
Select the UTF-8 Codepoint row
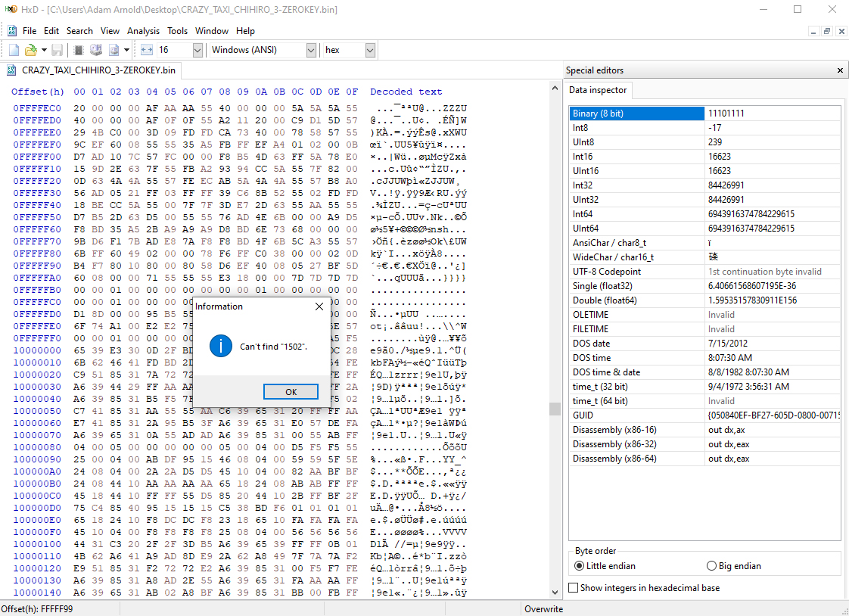[705, 272]
